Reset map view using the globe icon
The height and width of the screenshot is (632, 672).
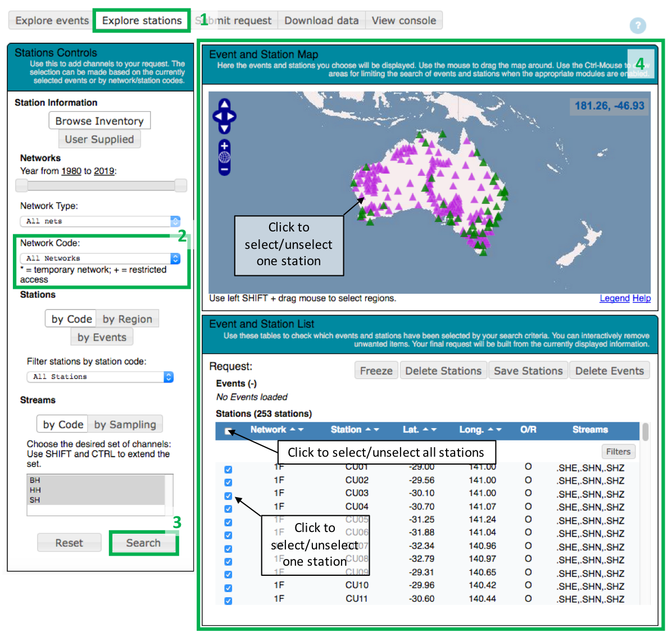pyautogui.click(x=224, y=157)
